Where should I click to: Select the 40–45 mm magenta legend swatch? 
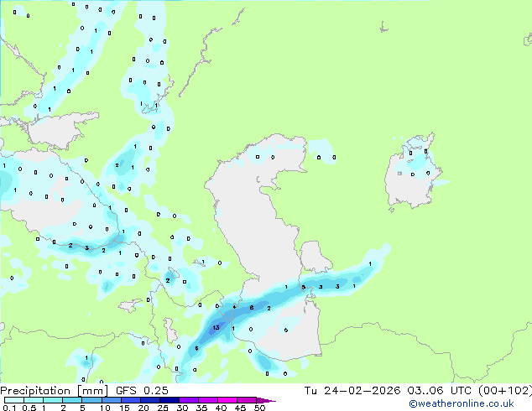tap(227, 400)
